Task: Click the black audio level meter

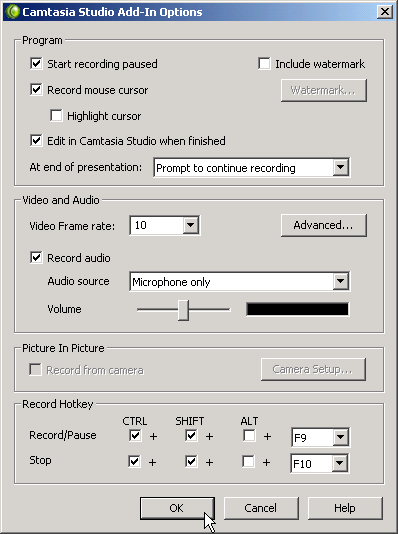Action: (298, 309)
